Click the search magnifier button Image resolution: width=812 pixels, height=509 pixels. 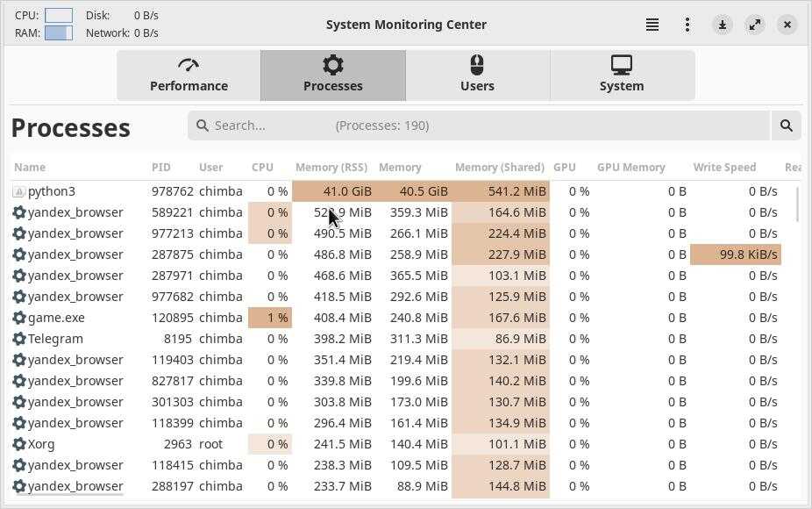click(786, 125)
